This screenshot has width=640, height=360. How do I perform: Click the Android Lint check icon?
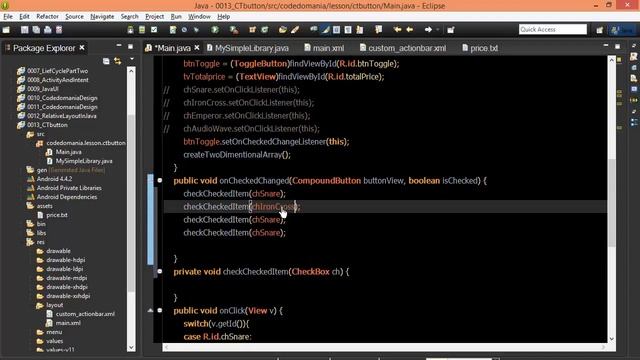pyautogui.click(x=154, y=30)
